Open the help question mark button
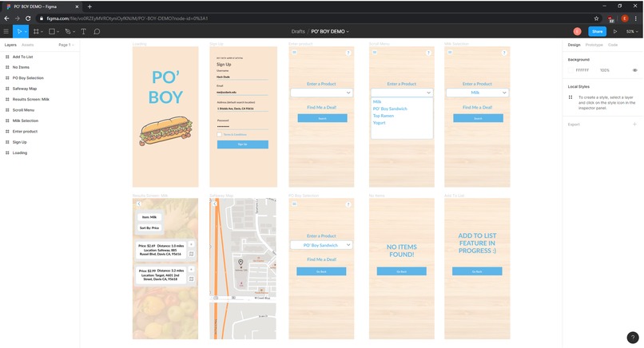Screen dimensions: 644x348 pyautogui.click(x=633, y=338)
